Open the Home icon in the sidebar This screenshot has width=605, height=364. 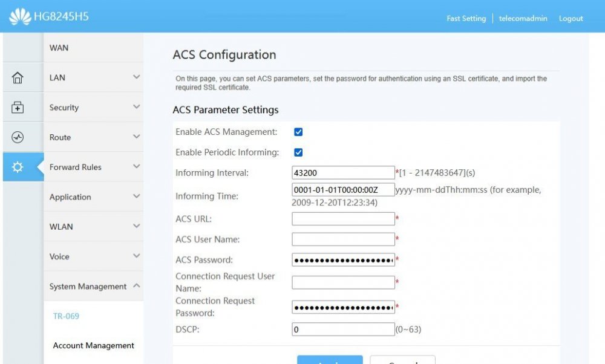pyautogui.click(x=18, y=78)
